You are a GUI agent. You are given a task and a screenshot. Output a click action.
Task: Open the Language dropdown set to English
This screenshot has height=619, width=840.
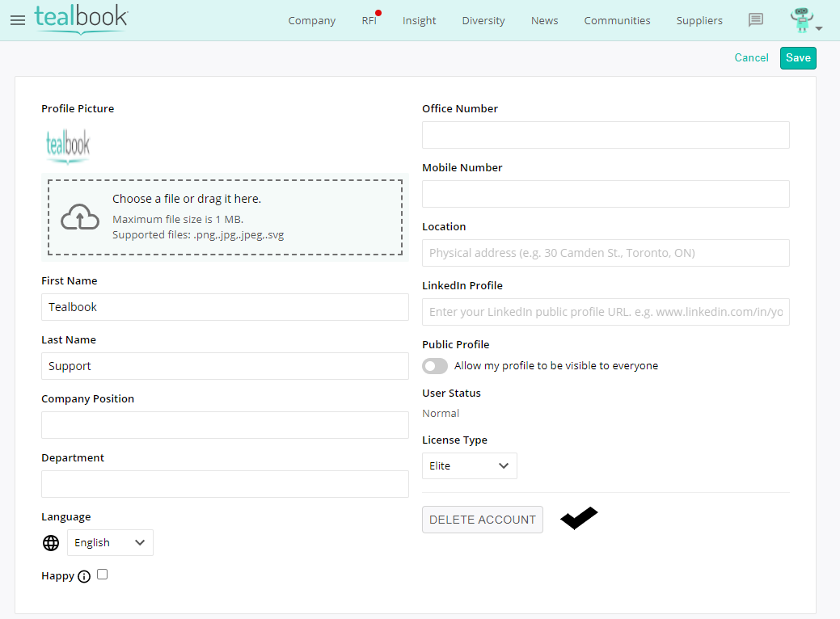(110, 543)
